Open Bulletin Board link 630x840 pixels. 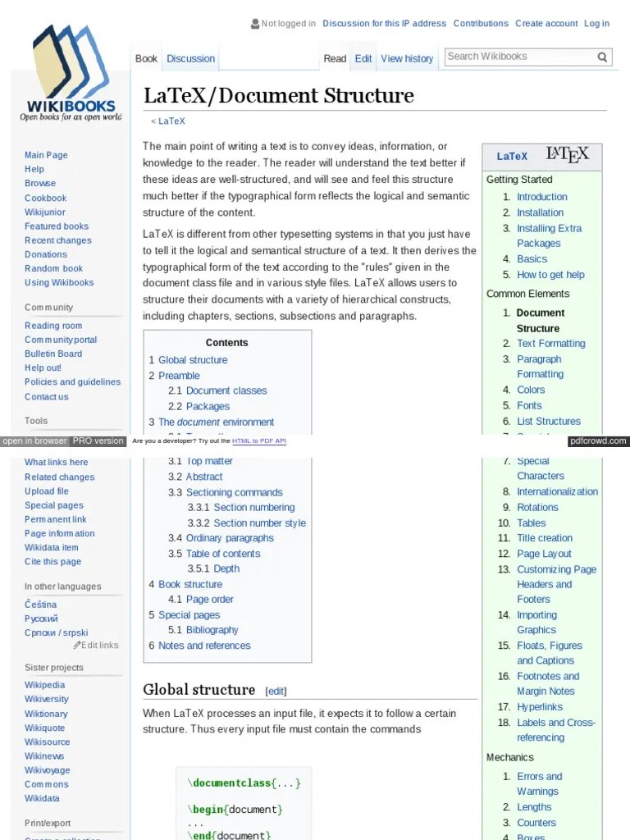(53, 354)
